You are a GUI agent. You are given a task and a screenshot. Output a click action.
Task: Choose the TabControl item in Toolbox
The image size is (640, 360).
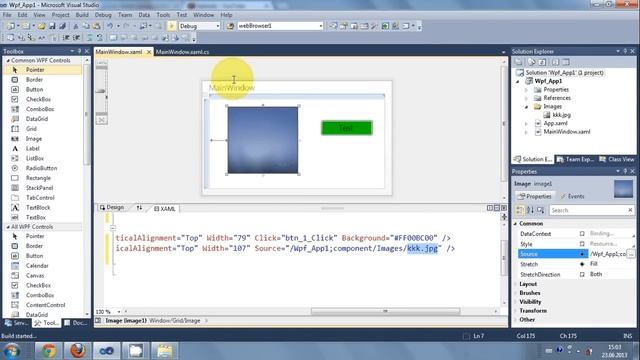pyautogui.click(x=40, y=198)
